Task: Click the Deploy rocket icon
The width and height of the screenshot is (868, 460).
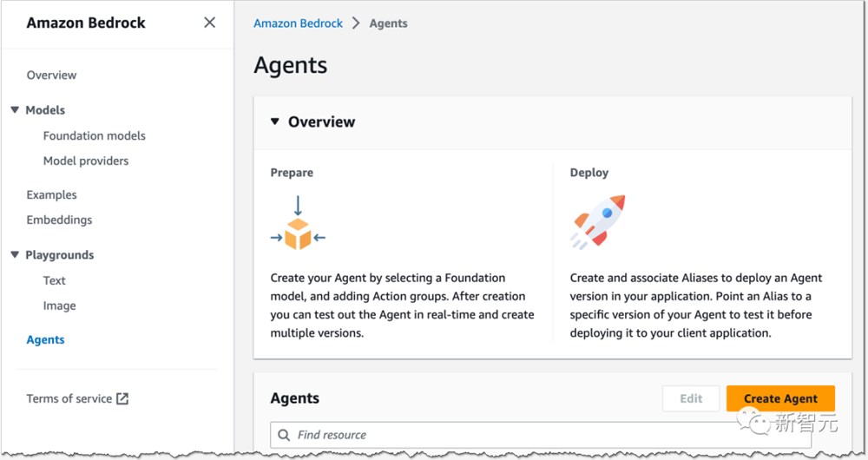Action: [598, 222]
